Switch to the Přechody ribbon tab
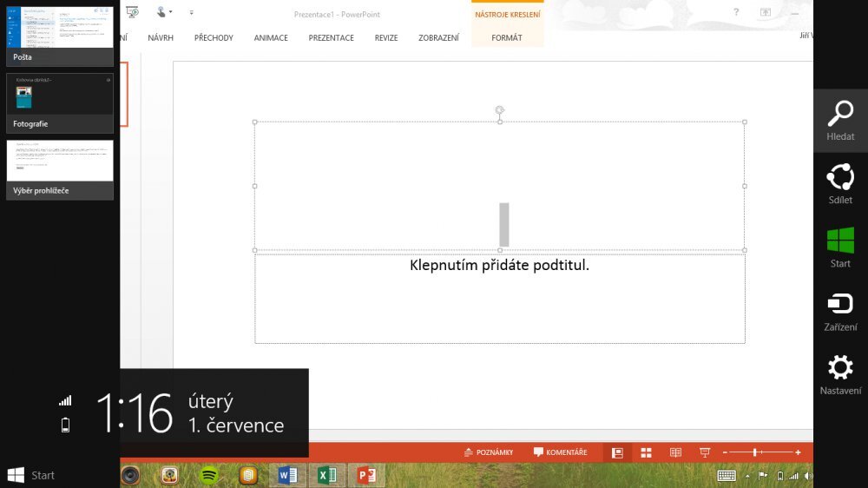The width and height of the screenshot is (868, 488). [214, 38]
